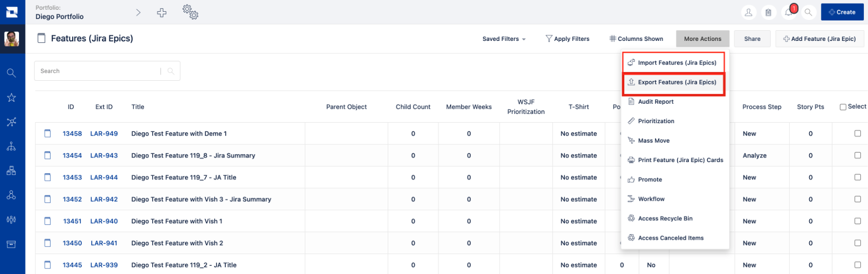The width and height of the screenshot is (868, 274).
Task: Select Access Recycle Bin
Action: click(x=675, y=218)
